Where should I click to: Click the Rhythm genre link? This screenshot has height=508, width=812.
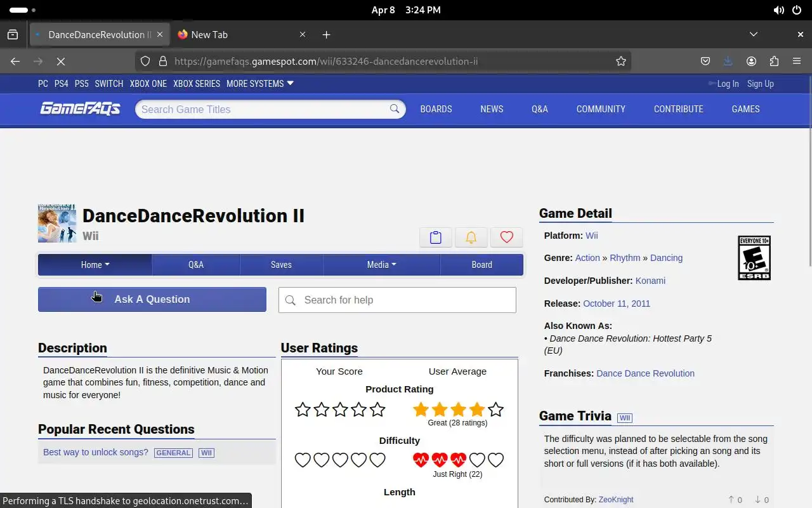pyautogui.click(x=625, y=258)
